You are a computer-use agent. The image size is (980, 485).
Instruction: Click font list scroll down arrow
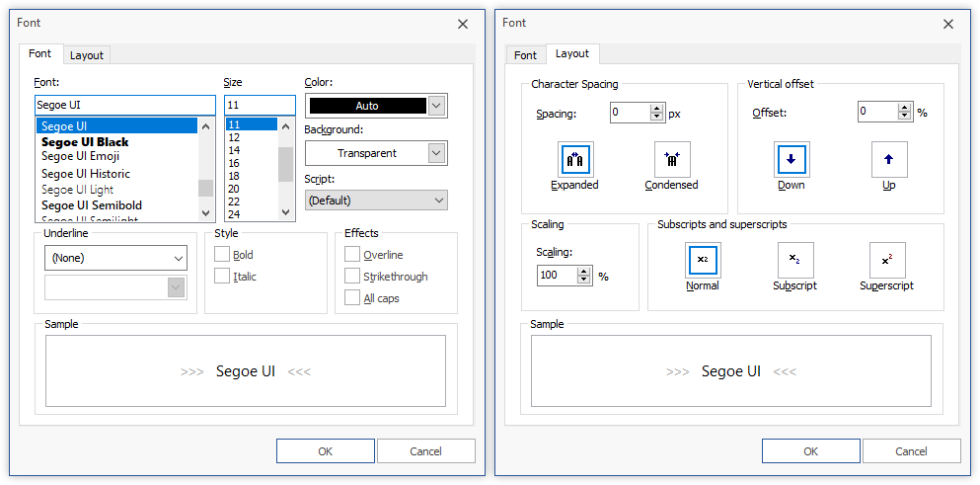(205, 212)
